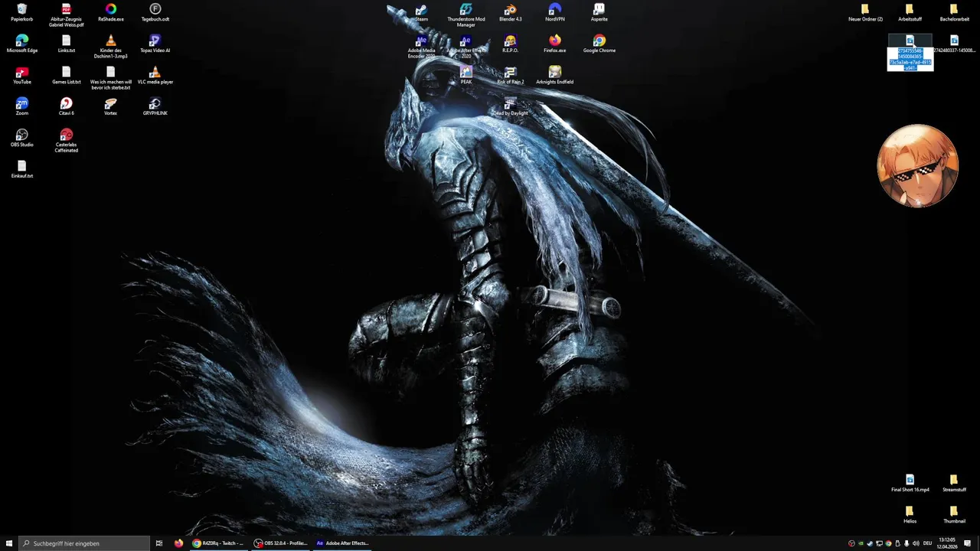Click the Chrome tray icon
This screenshot has height=551, width=980.
(888, 543)
